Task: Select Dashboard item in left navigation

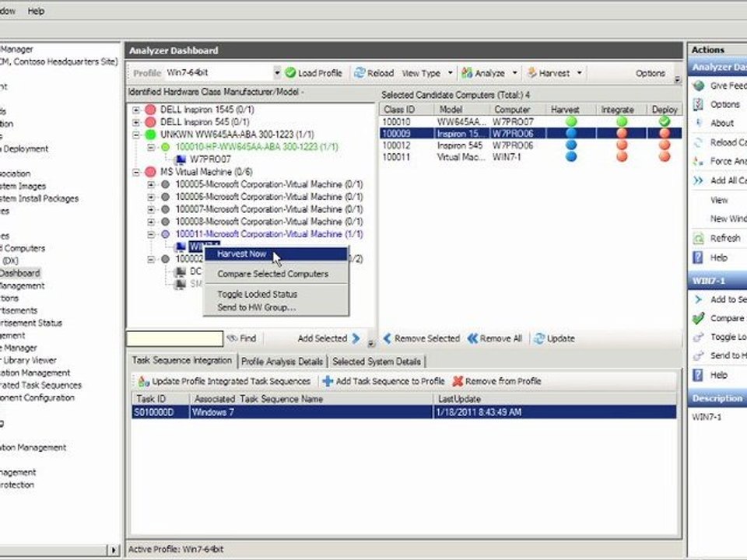Action: click(20, 273)
